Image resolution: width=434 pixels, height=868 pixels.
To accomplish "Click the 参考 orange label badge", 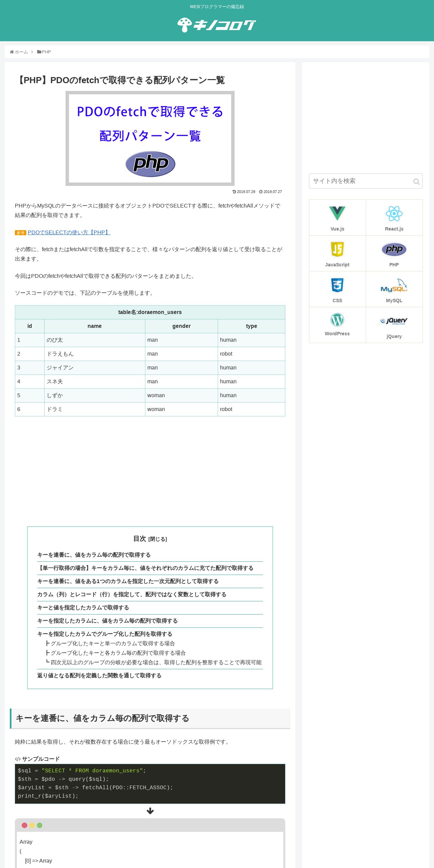I will (x=21, y=233).
